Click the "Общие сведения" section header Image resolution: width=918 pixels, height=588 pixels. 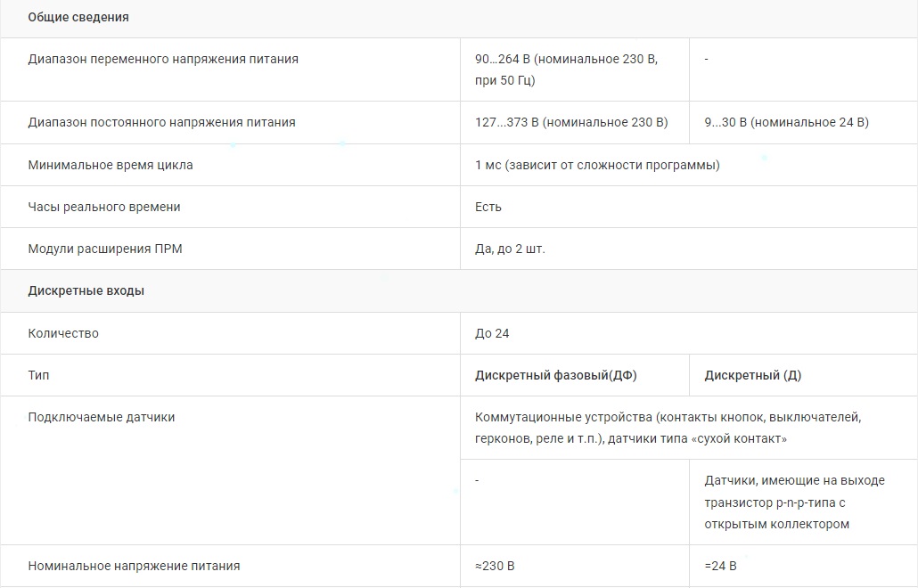[x=78, y=18]
